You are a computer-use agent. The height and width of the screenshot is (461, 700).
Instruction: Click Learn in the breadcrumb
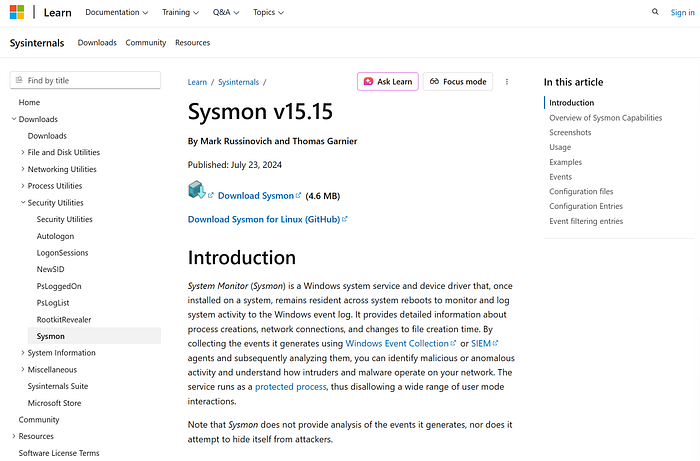click(x=197, y=82)
